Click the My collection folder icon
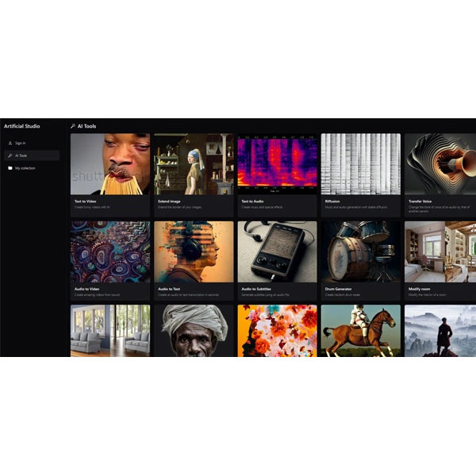476x476 pixels. click(10, 168)
